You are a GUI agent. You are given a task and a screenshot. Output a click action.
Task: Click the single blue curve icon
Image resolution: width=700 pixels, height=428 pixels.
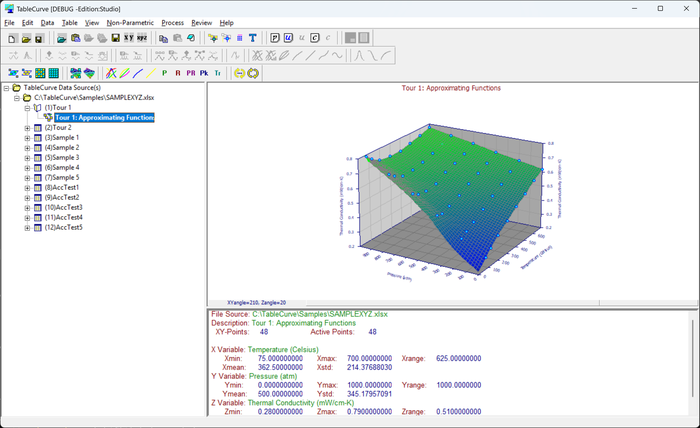[x=138, y=73]
